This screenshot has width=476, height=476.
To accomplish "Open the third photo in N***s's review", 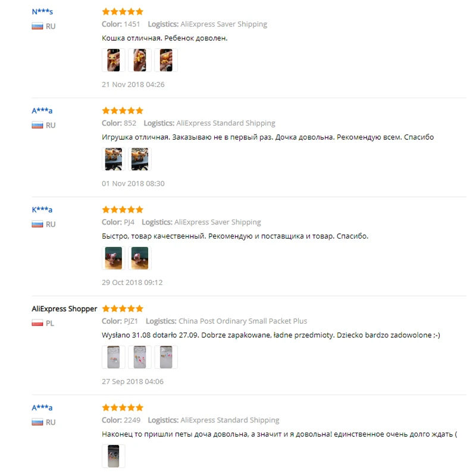I will [x=166, y=60].
